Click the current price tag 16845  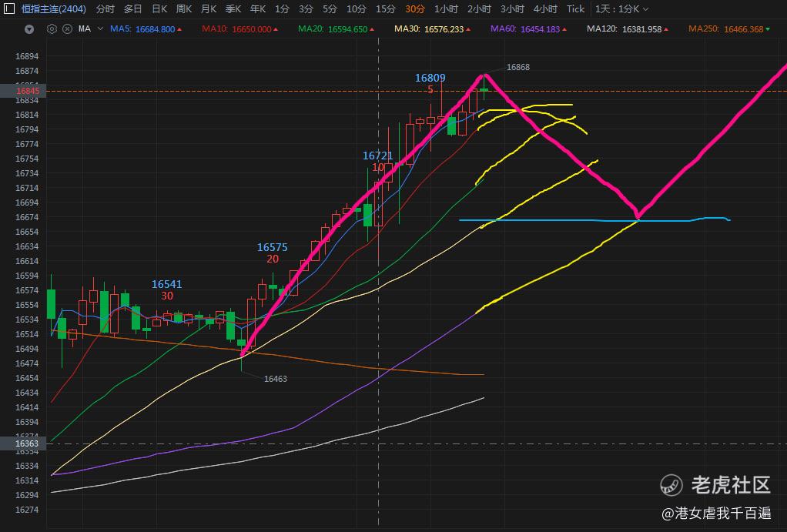(x=23, y=91)
